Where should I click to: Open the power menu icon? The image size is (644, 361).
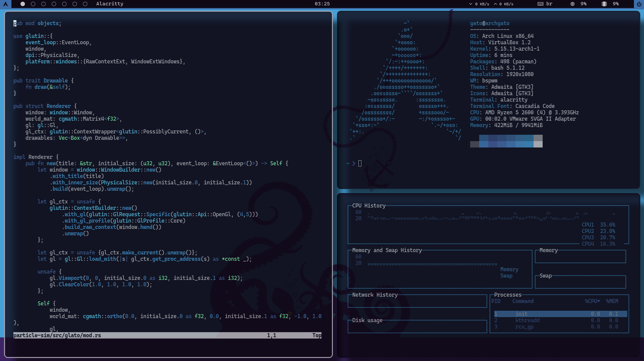tap(639, 4)
